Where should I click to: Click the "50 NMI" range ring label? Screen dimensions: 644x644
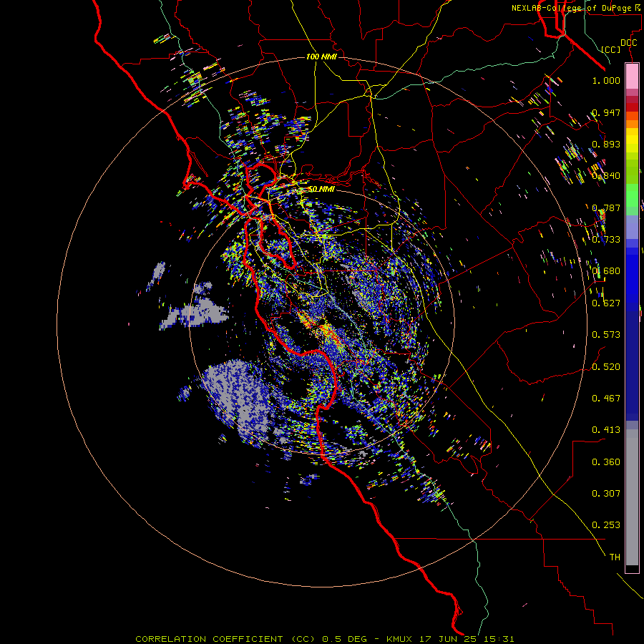coord(321,189)
